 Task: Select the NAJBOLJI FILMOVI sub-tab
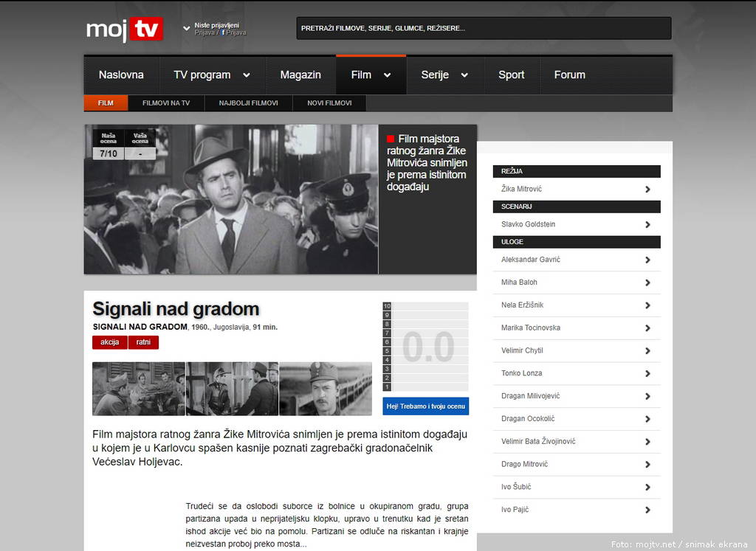tap(248, 103)
